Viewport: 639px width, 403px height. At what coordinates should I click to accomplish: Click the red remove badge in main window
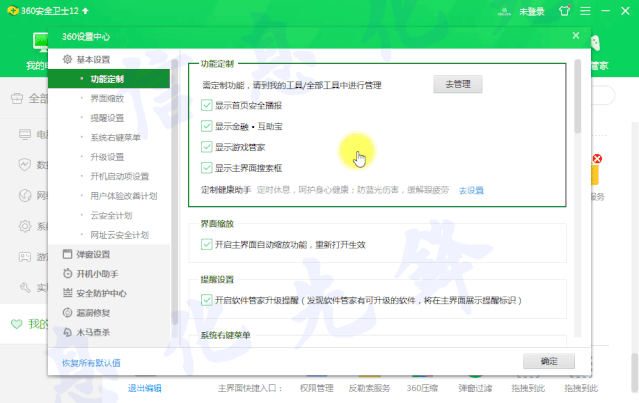pyautogui.click(x=597, y=159)
